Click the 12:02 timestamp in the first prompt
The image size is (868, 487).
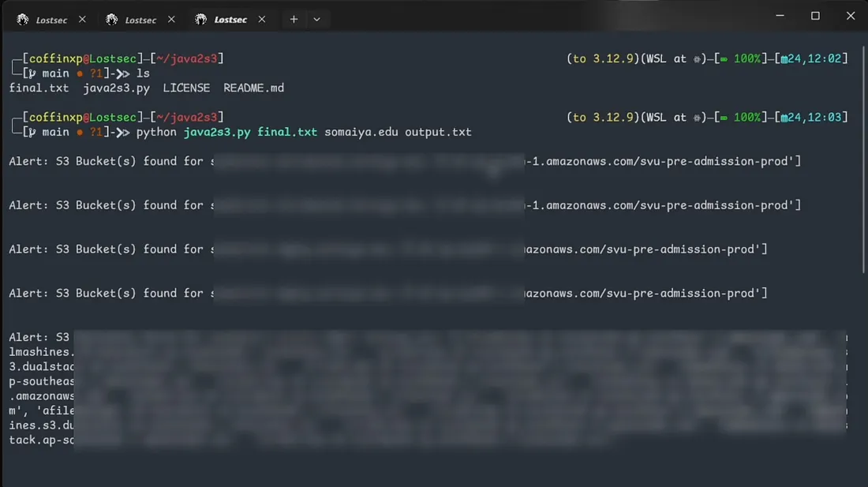pos(825,58)
